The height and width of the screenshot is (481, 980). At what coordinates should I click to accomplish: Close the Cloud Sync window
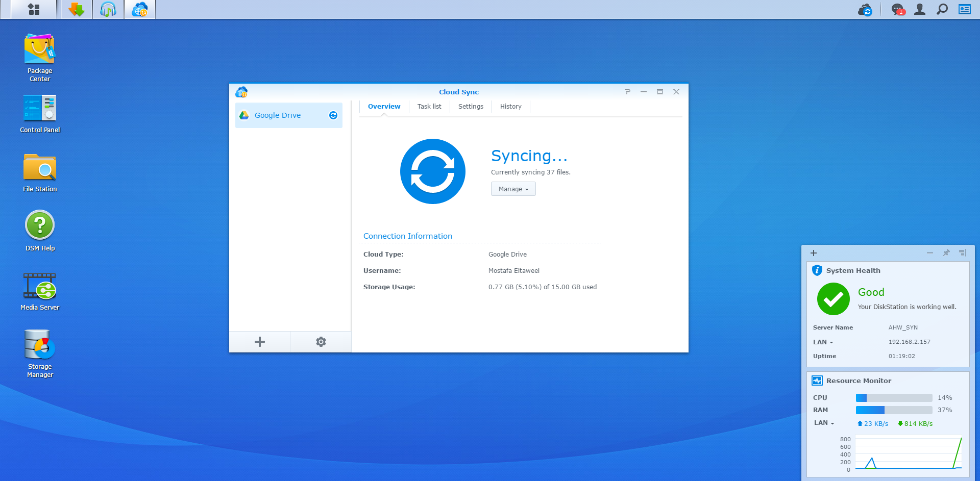pos(676,92)
